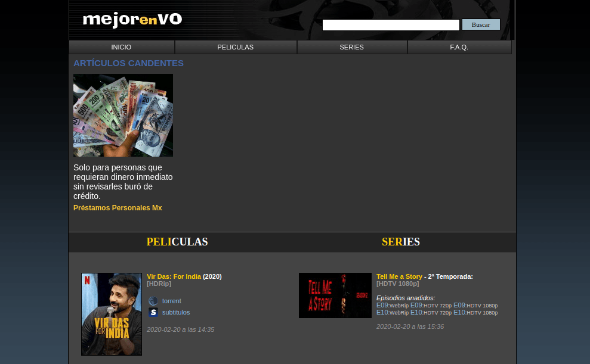Open the F.A.Q. menu item
This screenshot has height=364, width=590.
click(459, 47)
